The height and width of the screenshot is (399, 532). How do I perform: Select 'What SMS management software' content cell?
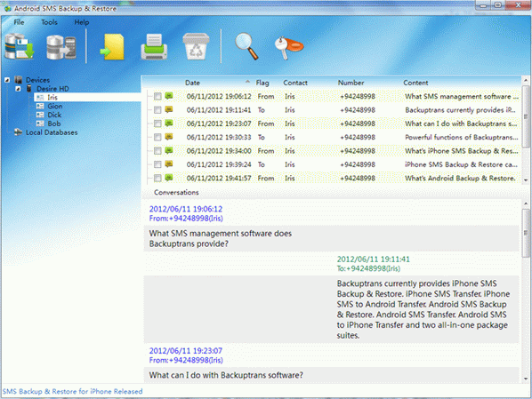point(462,97)
